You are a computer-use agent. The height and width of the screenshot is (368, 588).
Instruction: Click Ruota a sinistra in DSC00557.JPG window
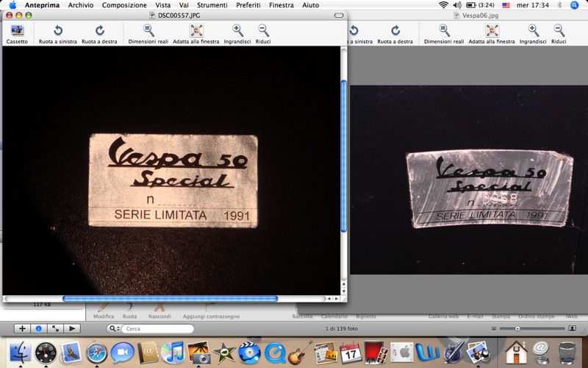pyautogui.click(x=58, y=34)
